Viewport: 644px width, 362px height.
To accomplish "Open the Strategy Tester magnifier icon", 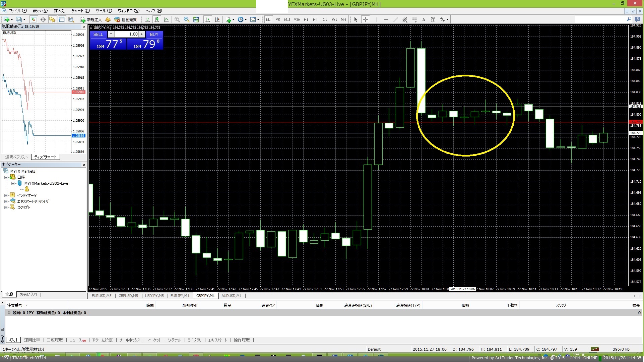I will coord(71,19).
